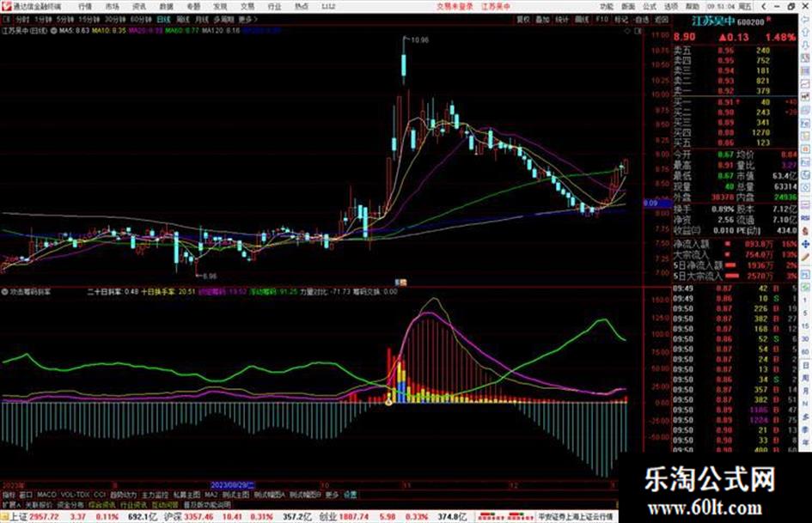812x523 pixels.
Task: Select the 周线 weekly period tab
Action: [183, 19]
